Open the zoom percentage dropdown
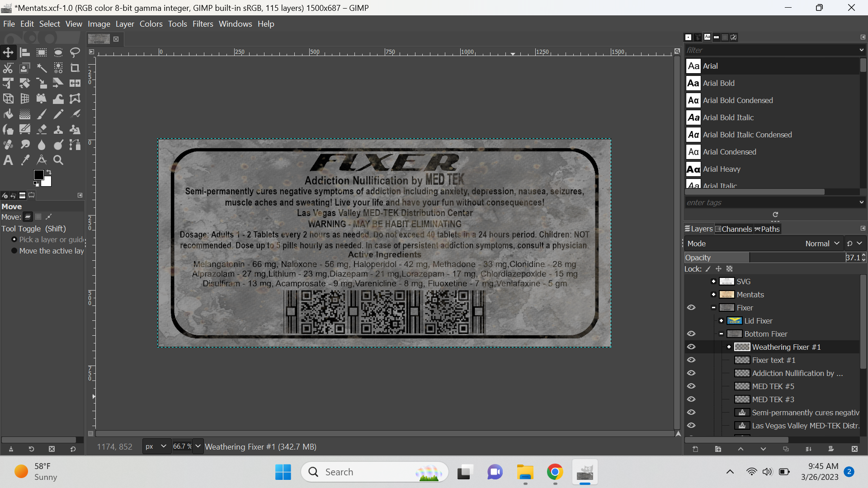This screenshot has width=868, height=488. coord(198,446)
